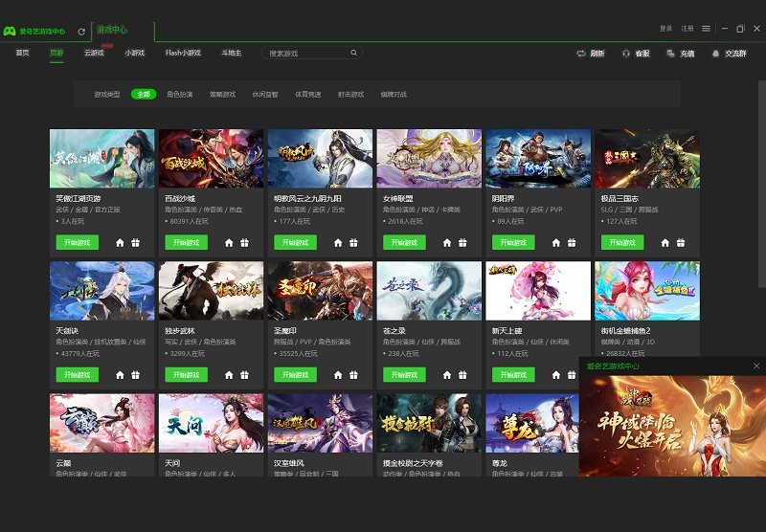Open the hamburger menu in the title bar

pos(706,29)
